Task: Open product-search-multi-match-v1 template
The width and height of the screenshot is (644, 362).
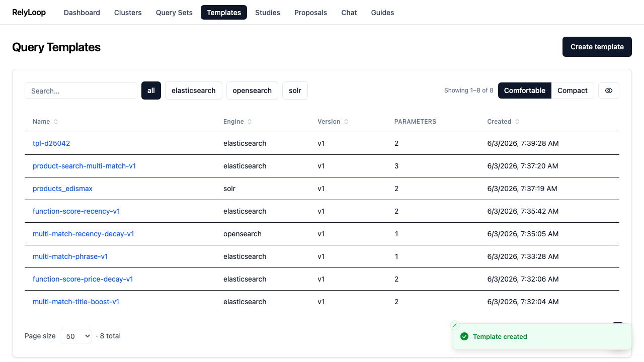Action: [x=85, y=166]
